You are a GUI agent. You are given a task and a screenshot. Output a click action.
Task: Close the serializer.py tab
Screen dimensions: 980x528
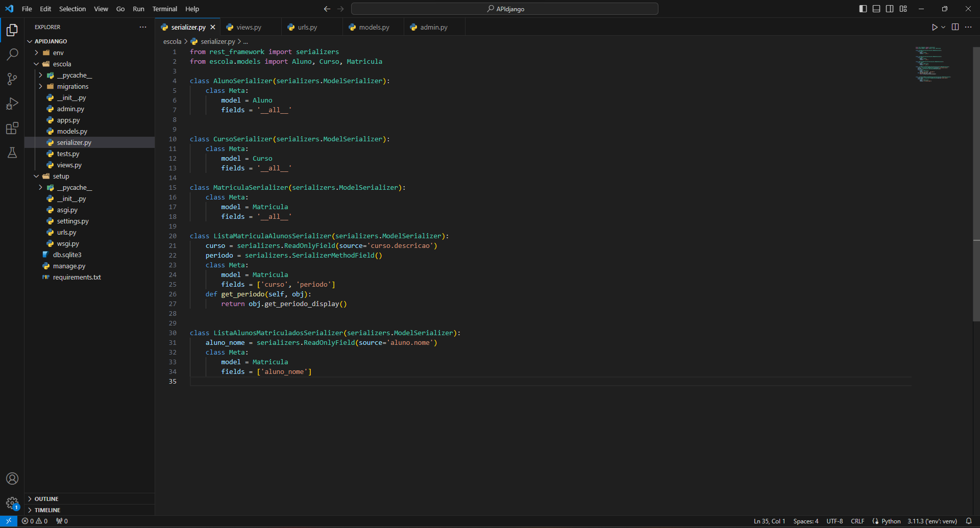[213, 27]
